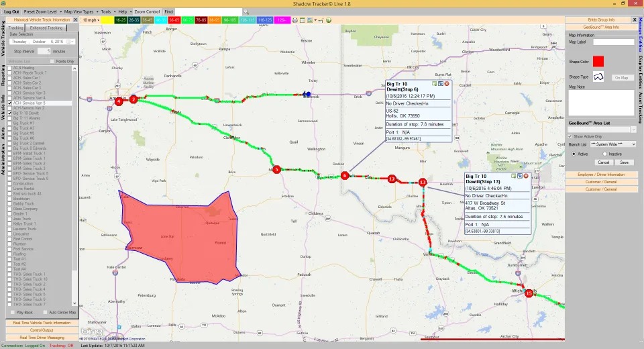Select the Active radio button

[574, 154]
